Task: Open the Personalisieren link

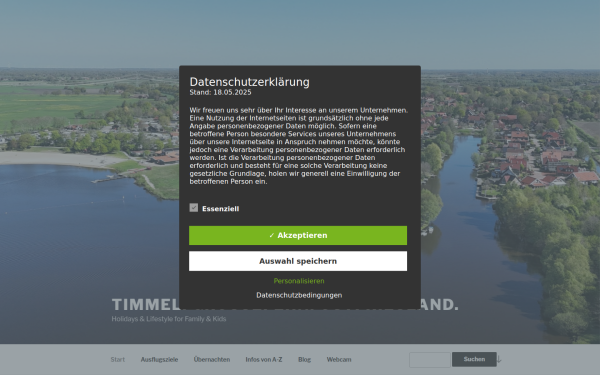Action: pyautogui.click(x=299, y=281)
